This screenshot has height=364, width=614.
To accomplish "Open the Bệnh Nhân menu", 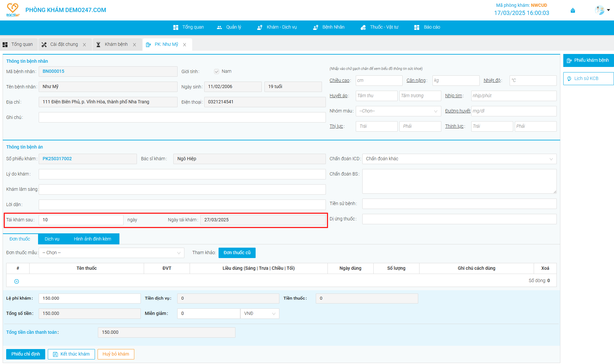I will tap(329, 27).
